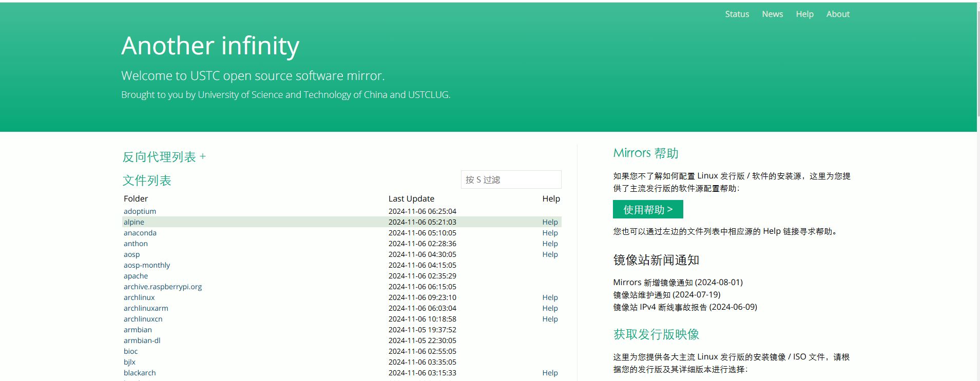The image size is (980, 381).
Task: Focus the 按 S 过滤 filter box
Action: pos(511,179)
